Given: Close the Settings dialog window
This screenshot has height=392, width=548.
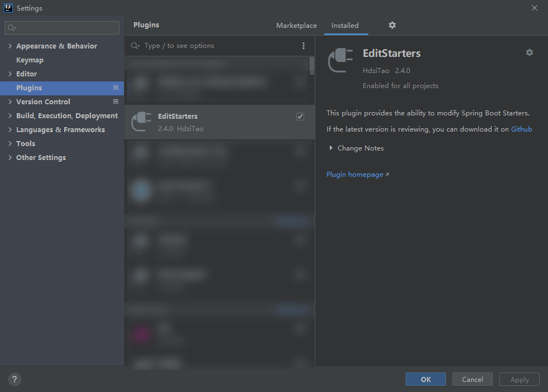Looking at the screenshot, I should tap(535, 8).
